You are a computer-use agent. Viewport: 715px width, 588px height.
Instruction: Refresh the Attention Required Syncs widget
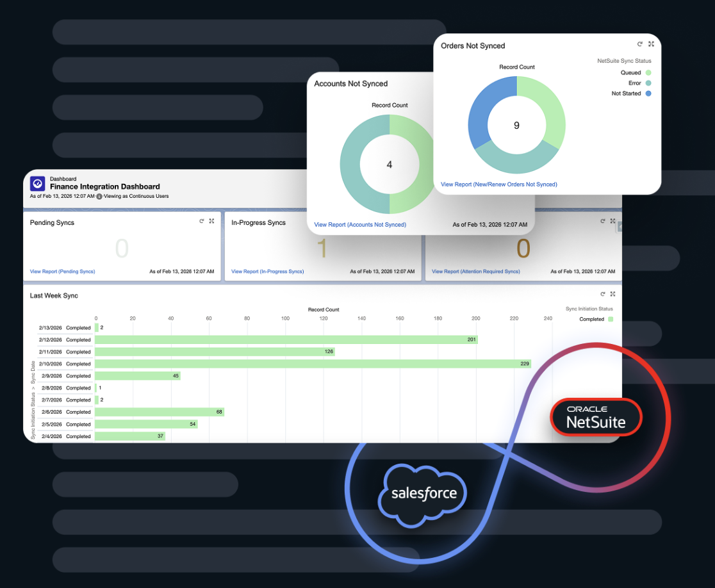coord(603,221)
